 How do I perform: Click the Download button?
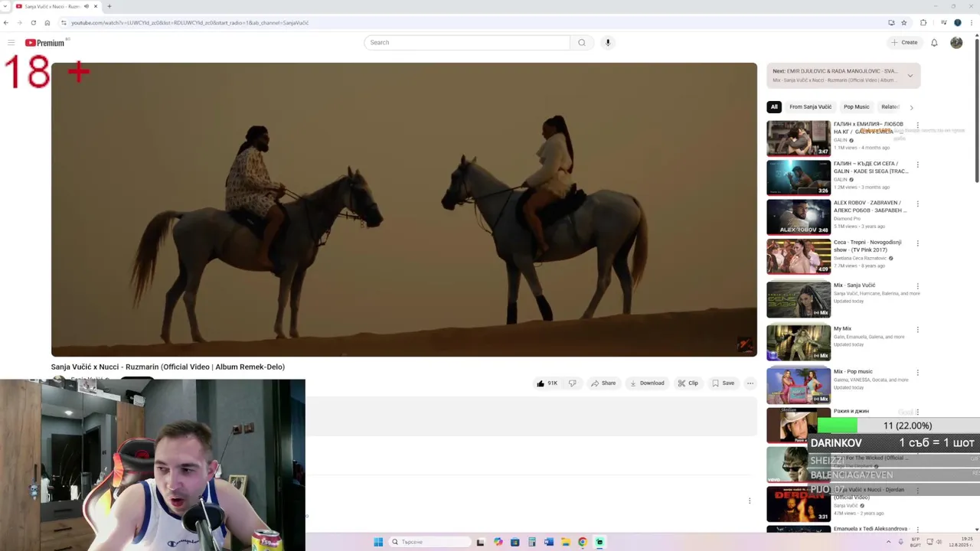coord(647,383)
